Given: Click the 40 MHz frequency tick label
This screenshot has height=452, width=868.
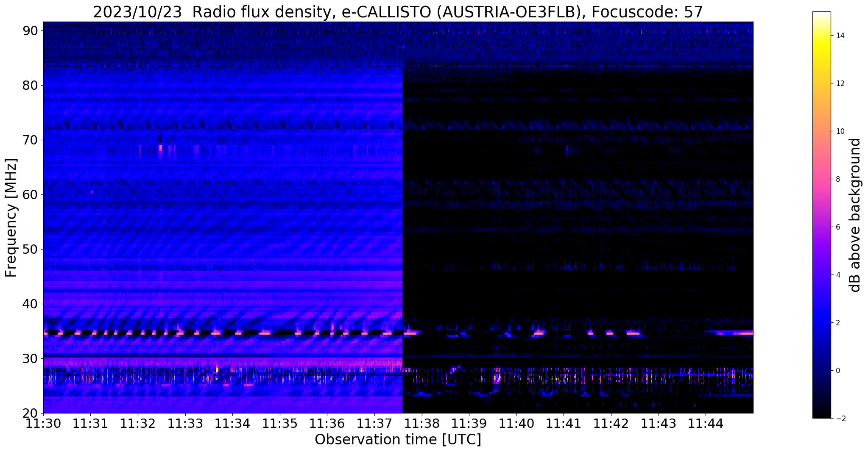Looking at the screenshot, I should coord(30,304).
